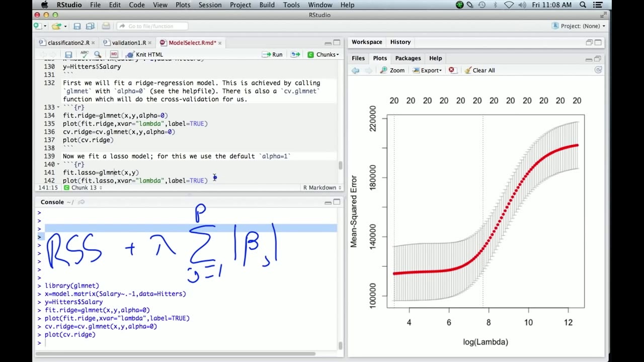The width and height of the screenshot is (644, 362).
Task: Restore the Workspace pane size
Action: 589,42
